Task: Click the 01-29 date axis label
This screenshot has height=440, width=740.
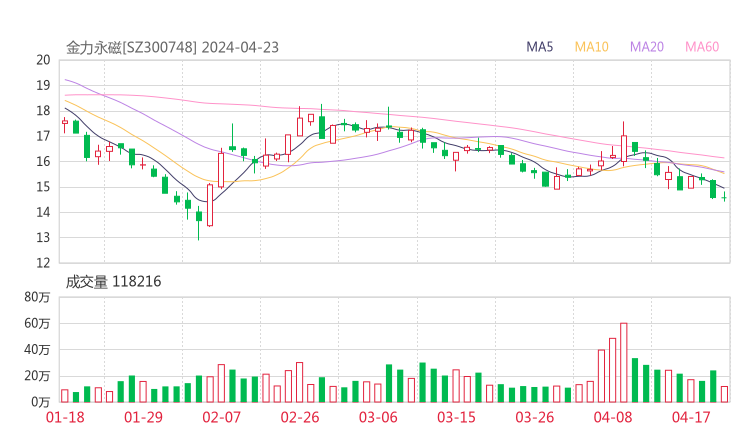Action: 143,417
